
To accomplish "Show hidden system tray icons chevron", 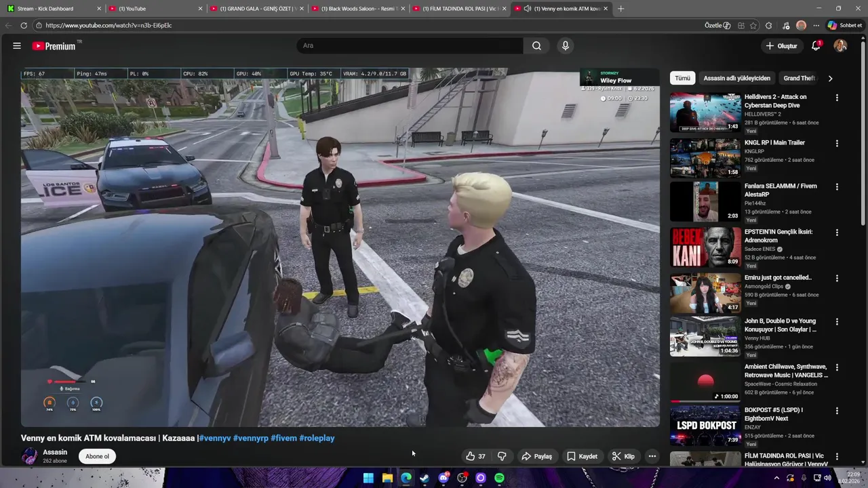I will pos(776,478).
